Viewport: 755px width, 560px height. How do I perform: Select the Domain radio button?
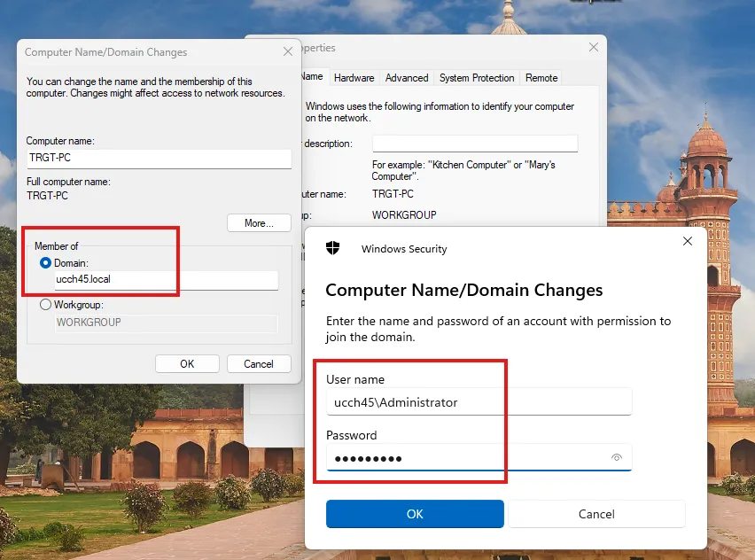pyautogui.click(x=46, y=263)
